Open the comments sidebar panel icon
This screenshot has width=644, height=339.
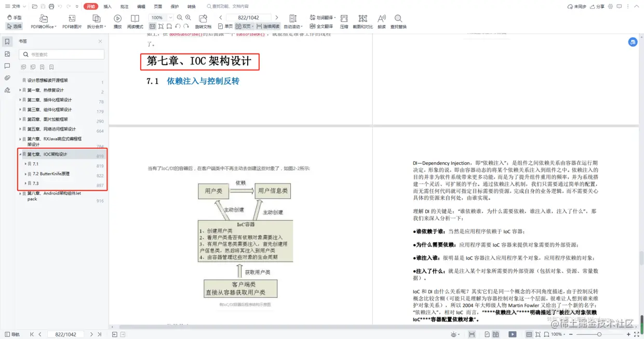pos(7,66)
